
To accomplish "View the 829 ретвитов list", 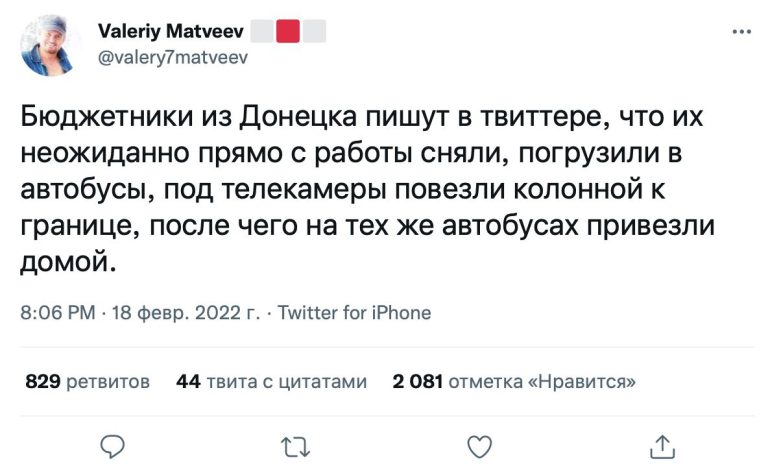I will [x=88, y=381].
